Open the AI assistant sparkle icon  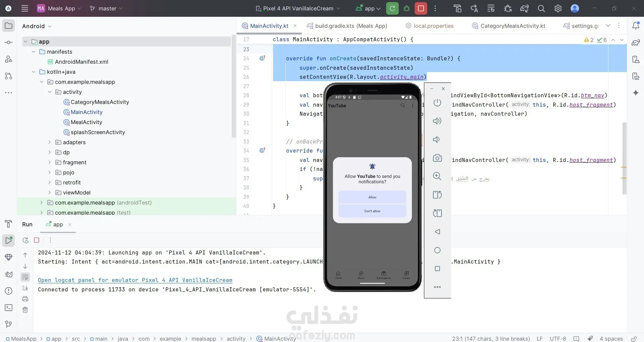636,93
